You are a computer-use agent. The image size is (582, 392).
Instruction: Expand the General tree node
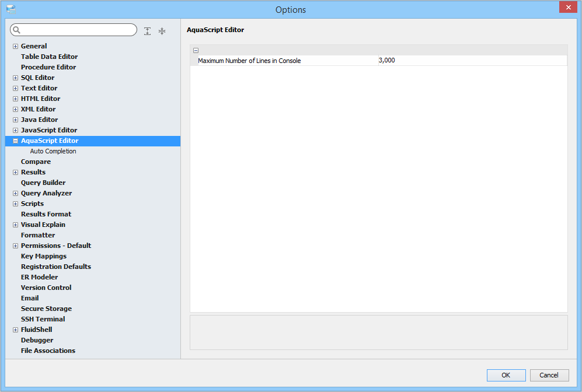pos(15,46)
